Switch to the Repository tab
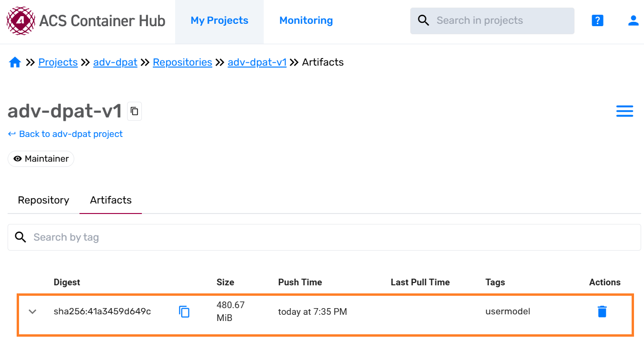The height and width of the screenshot is (340, 644). point(43,200)
